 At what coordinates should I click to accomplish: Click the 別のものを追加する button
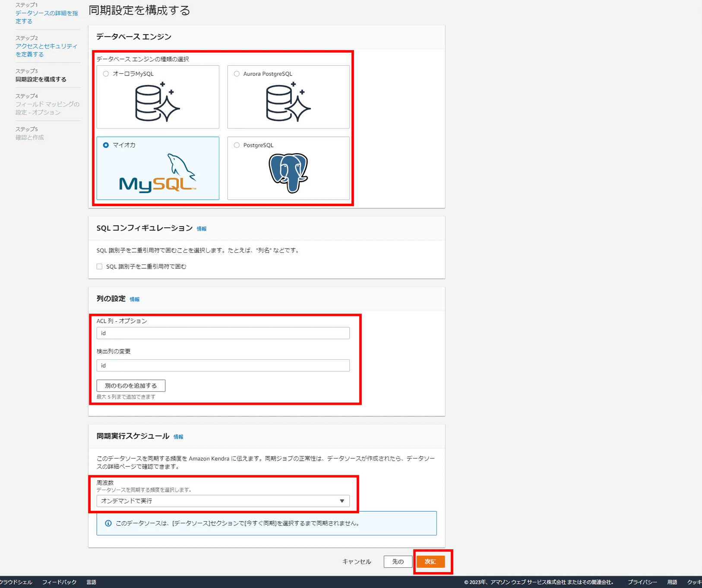131,386
